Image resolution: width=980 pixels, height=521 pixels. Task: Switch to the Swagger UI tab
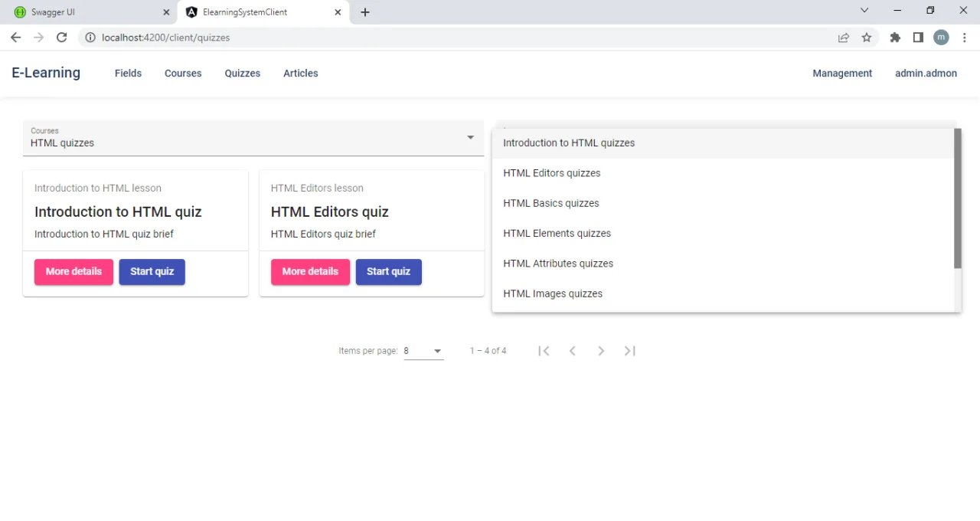tap(90, 12)
